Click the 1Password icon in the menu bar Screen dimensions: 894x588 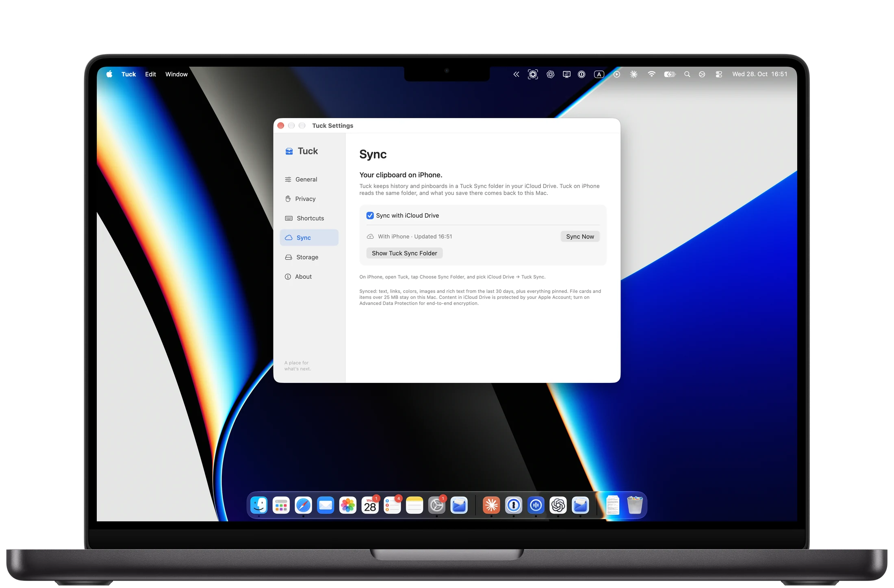click(x=582, y=74)
